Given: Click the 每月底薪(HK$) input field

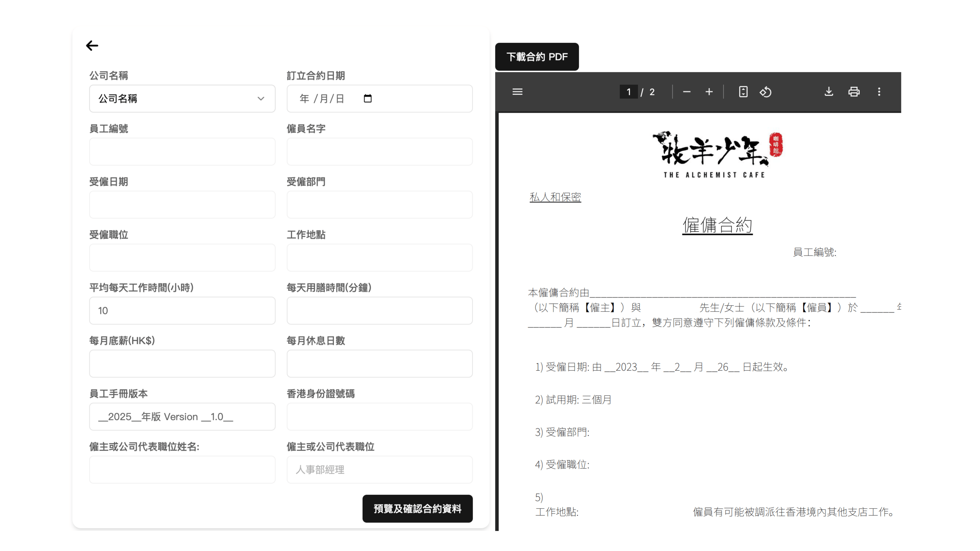Looking at the screenshot, I should tap(182, 364).
